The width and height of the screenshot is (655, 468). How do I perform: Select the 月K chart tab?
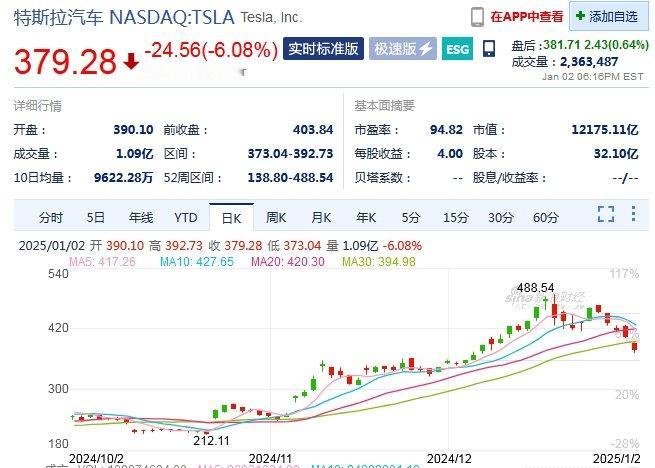(321, 218)
